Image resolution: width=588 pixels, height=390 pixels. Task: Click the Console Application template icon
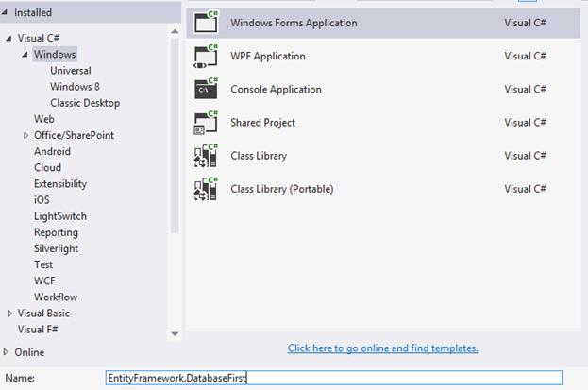click(x=206, y=89)
